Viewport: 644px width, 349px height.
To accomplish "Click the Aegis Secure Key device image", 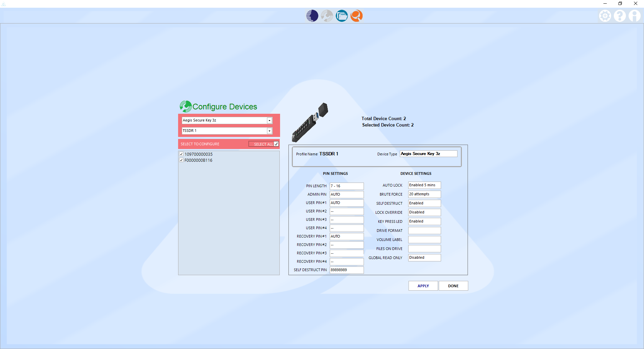I will click(310, 122).
